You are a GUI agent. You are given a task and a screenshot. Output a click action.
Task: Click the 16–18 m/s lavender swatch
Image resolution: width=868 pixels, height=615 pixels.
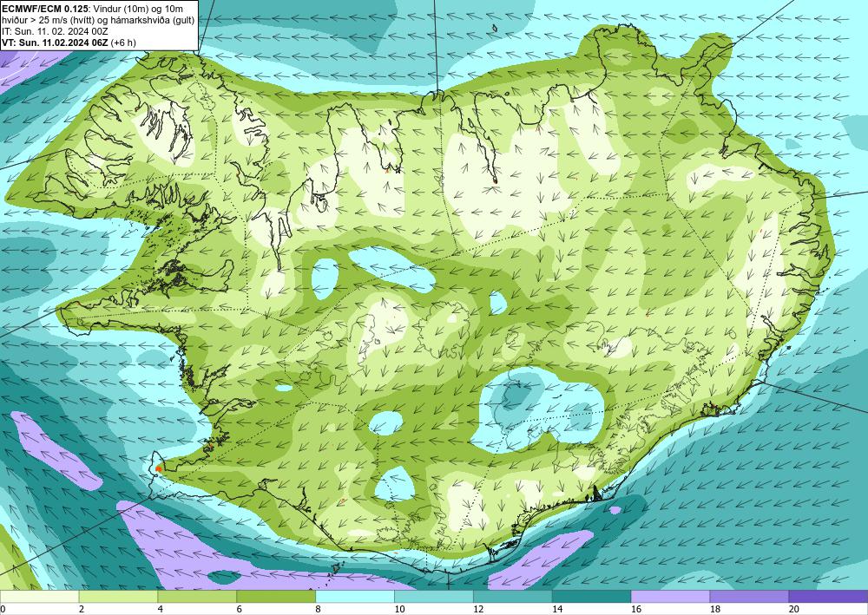[670, 596]
